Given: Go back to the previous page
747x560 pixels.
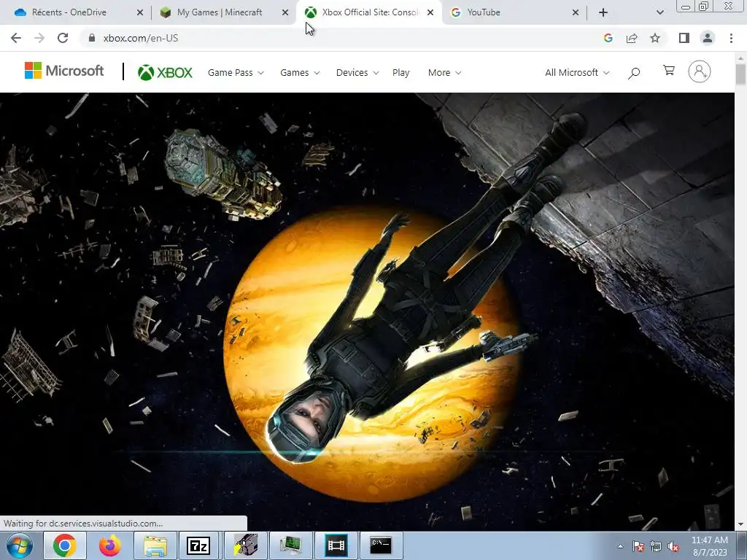Looking at the screenshot, I should 16,38.
